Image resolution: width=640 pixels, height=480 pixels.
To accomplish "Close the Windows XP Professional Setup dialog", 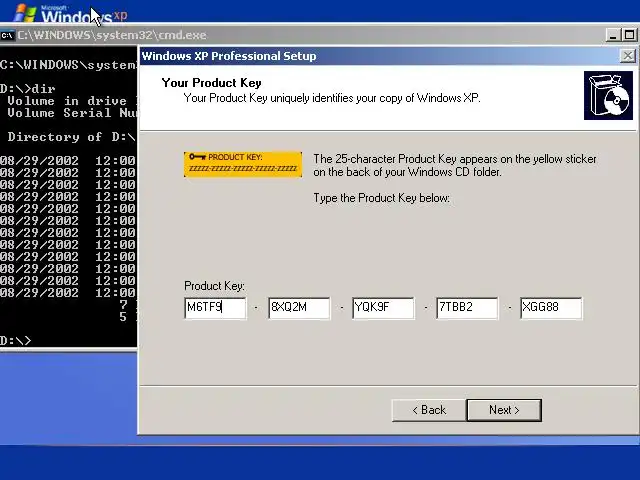I will [x=628, y=56].
